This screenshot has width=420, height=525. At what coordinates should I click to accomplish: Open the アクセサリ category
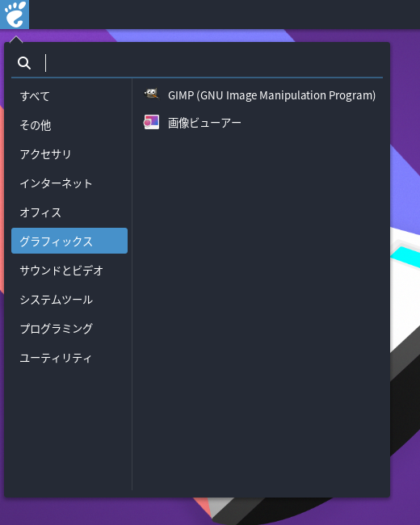pyautogui.click(x=69, y=154)
